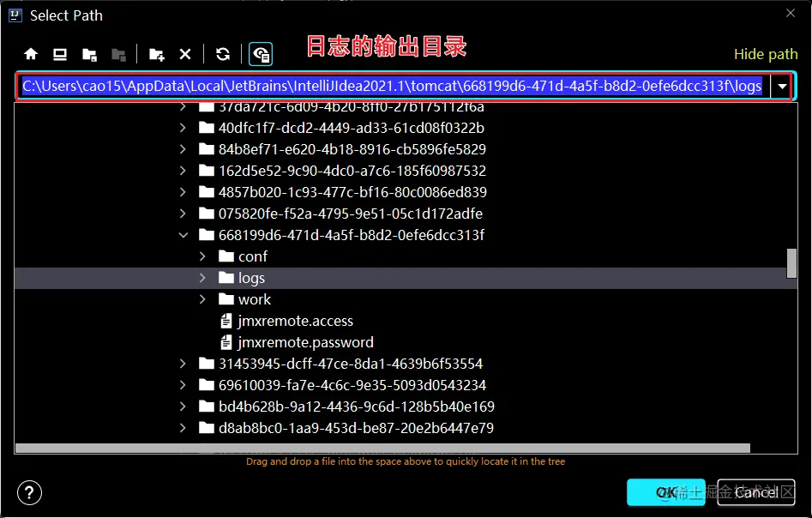Click the grayed Module directory icon
812x518 pixels.
[x=119, y=54]
